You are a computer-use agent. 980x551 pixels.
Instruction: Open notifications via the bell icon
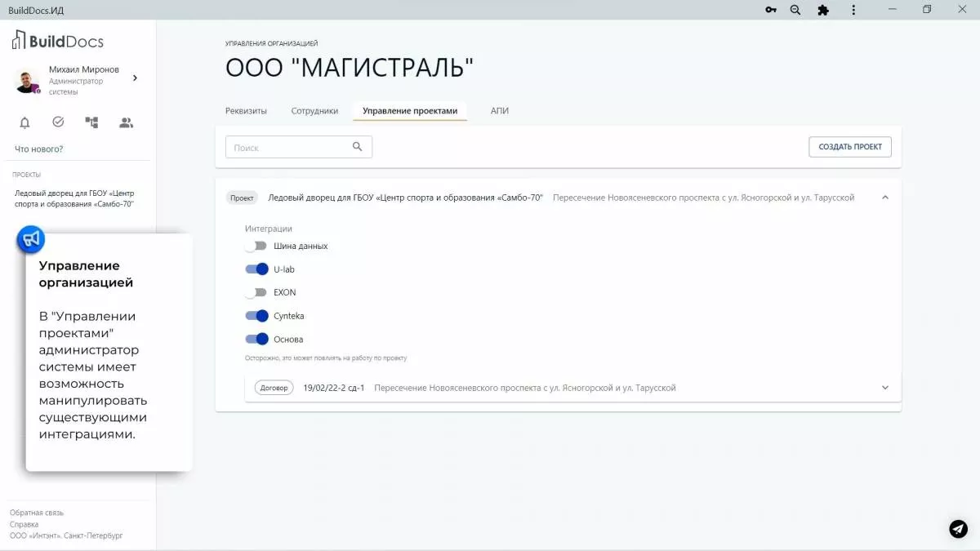pos(24,122)
